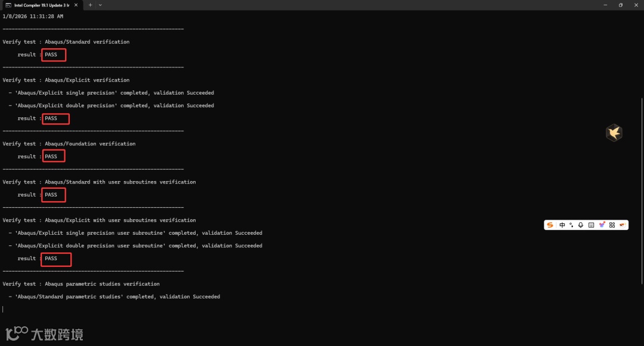
Task: Click PASS under Abaqus/Standard verification
Action: tap(51, 55)
